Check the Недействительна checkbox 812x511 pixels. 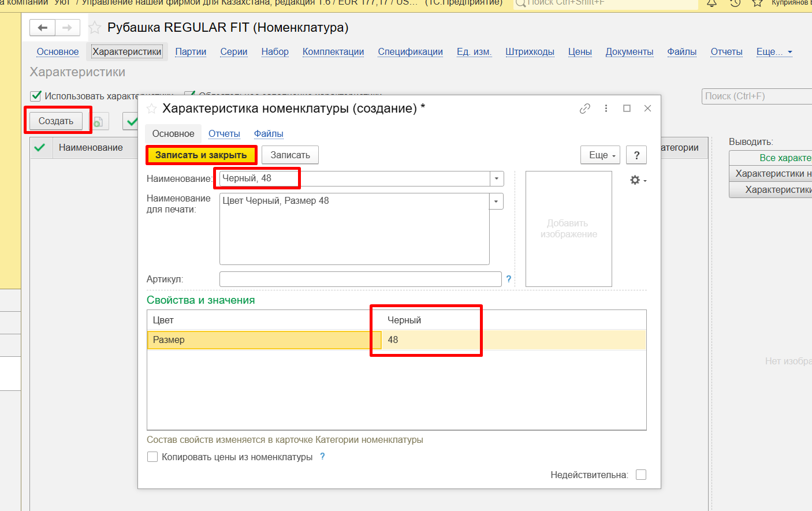coord(640,475)
